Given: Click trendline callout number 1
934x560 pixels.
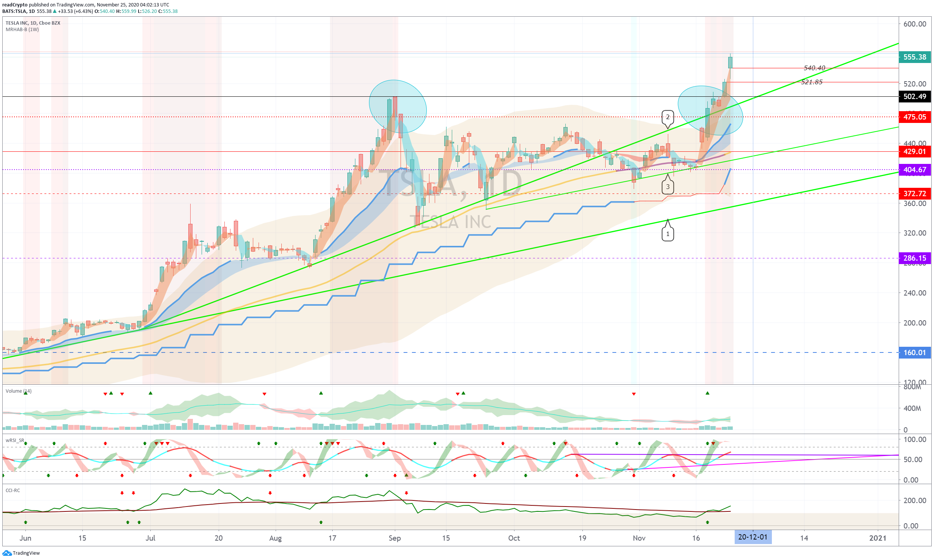Looking at the screenshot, I should tap(668, 234).
